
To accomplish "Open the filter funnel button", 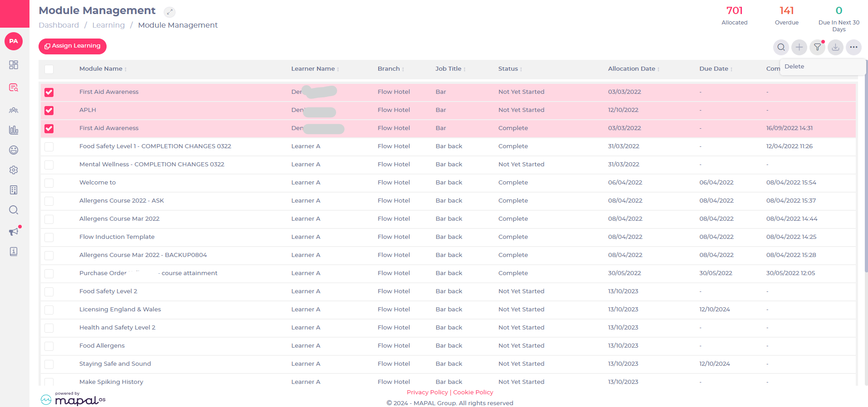I will coord(817,47).
